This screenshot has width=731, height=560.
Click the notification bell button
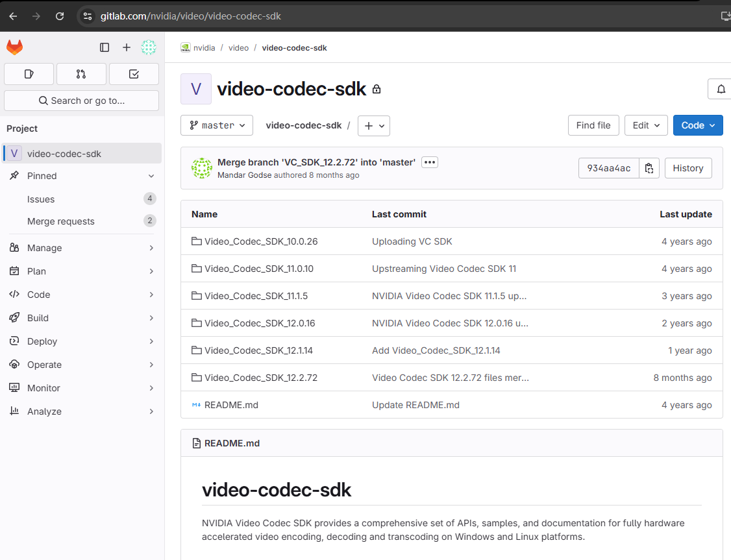(720, 89)
